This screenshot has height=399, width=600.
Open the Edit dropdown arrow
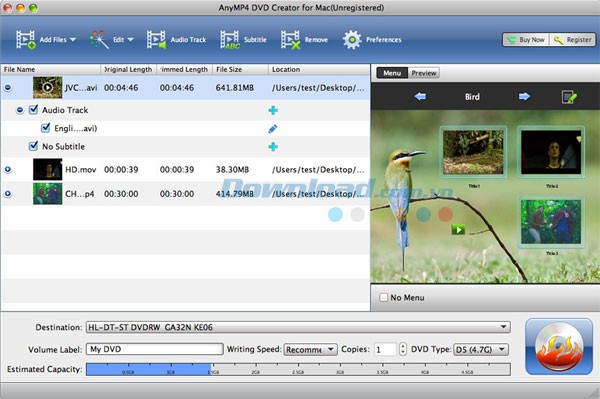pyautogui.click(x=130, y=39)
